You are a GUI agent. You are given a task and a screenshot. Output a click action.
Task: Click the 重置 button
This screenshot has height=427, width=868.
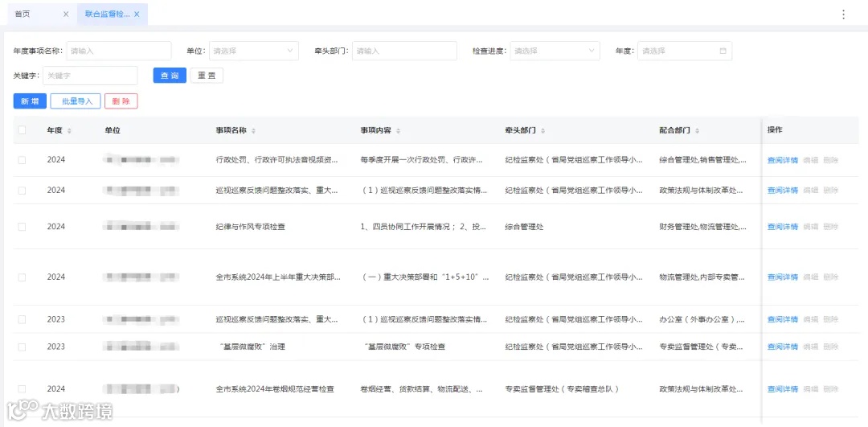point(207,76)
